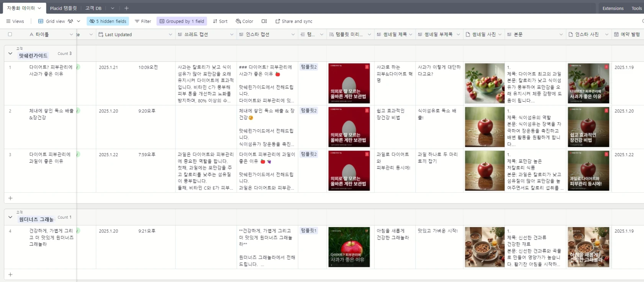This screenshot has width=644, height=282.
Task: Add a new row under 맛쉐린가이드 group
Action: [10, 198]
